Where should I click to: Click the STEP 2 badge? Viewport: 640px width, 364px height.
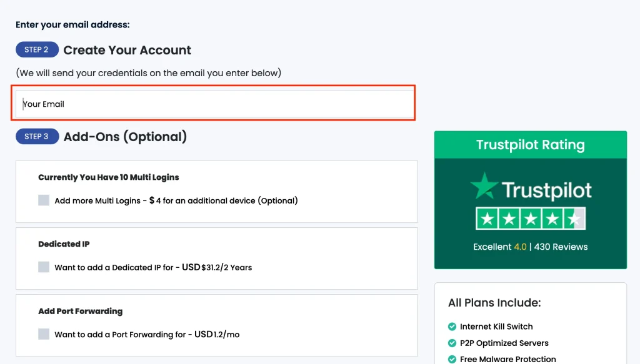pos(37,49)
